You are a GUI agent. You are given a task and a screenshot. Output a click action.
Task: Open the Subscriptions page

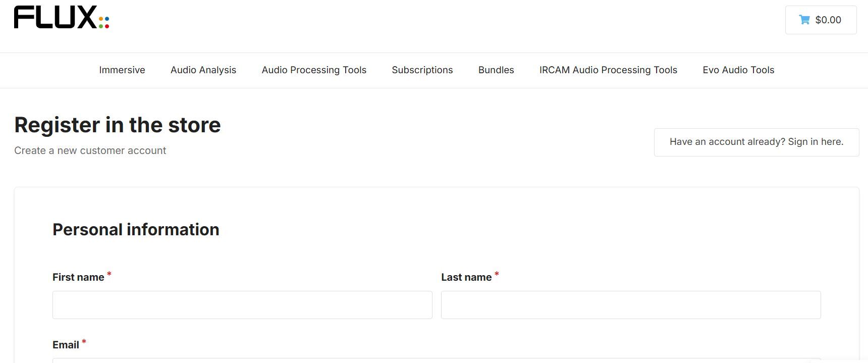click(422, 70)
